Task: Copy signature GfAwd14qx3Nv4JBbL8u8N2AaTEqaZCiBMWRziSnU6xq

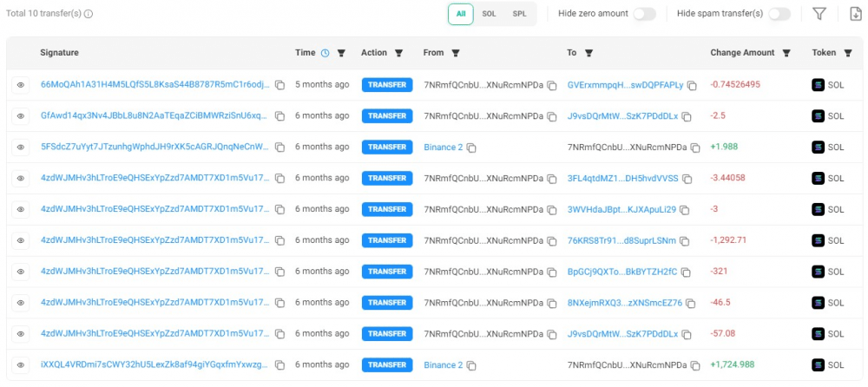Action: pos(280,116)
